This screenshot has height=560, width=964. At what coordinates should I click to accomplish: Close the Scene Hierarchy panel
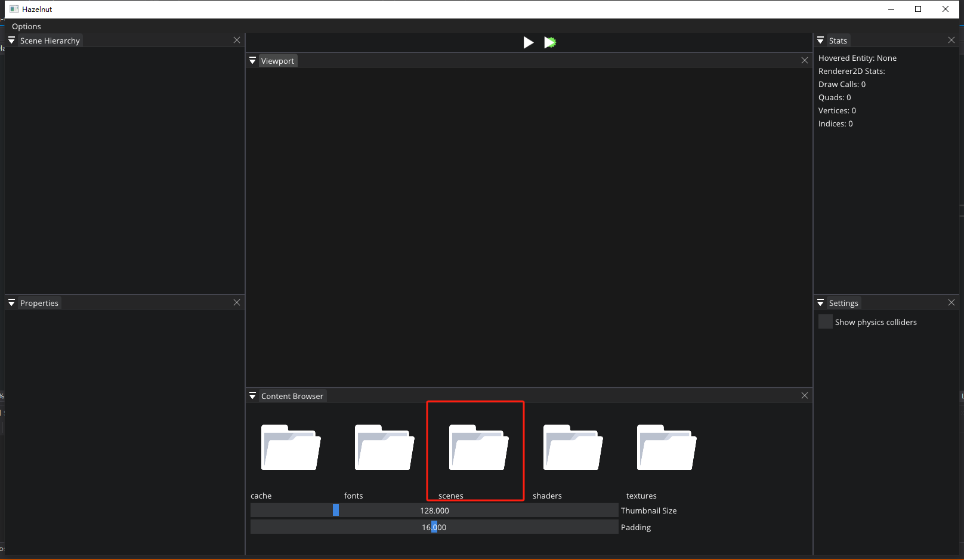[237, 40]
